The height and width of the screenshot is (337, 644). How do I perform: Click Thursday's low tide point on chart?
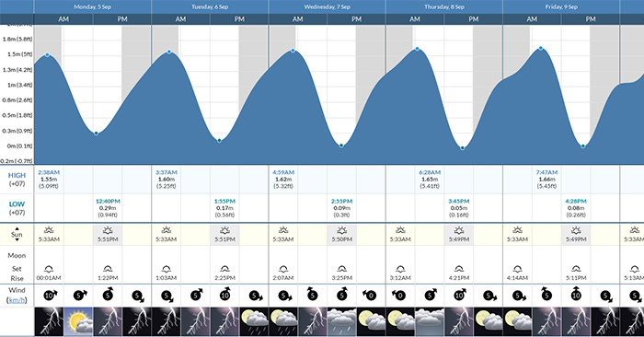click(463, 148)
